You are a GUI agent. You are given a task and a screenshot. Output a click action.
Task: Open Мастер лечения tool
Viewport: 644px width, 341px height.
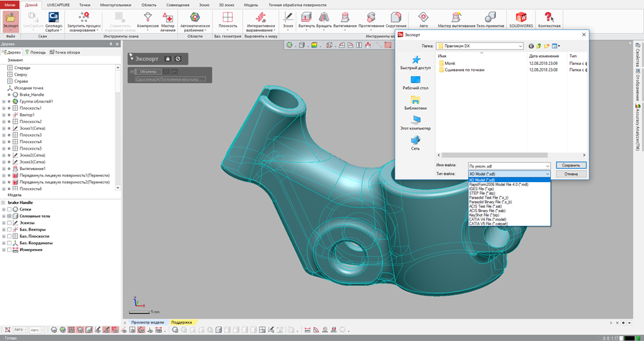point(167,21)
